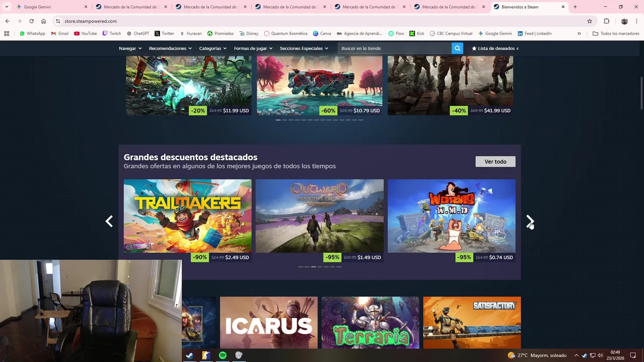Screen dimensions: 644x362
Task: Open Gmail bookmark
Action: (x=60, y=34)
